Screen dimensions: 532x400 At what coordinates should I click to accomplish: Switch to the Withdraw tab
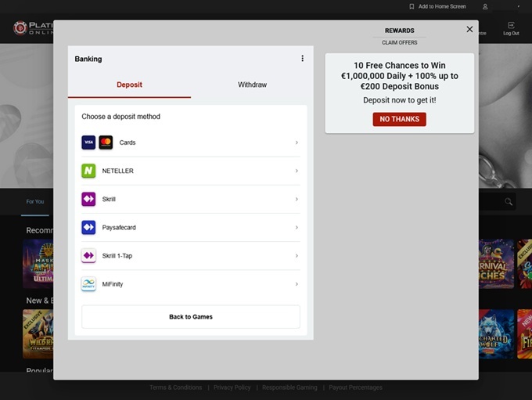(252, 85)
